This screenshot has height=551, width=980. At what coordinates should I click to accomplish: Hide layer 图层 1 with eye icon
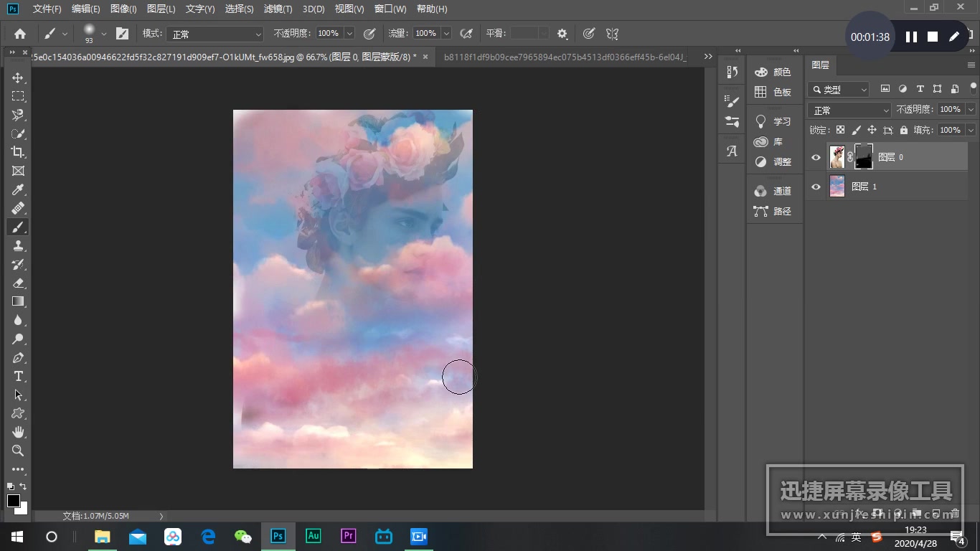pyautogui.click(x=816, y=187)
